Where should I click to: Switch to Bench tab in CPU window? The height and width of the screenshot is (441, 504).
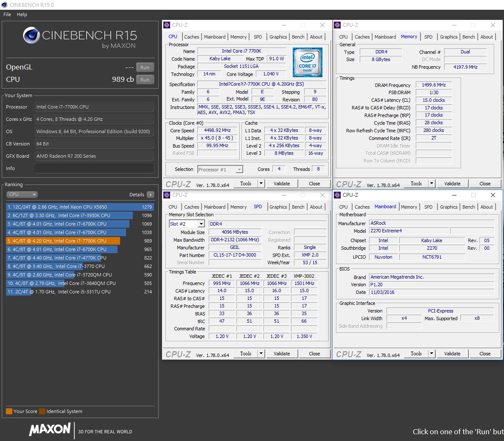click(x=298, y=37)
